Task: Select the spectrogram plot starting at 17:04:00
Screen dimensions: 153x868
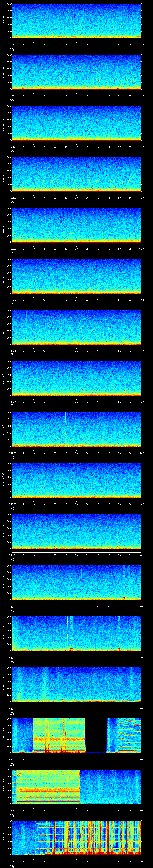Action: click(77, 21)
